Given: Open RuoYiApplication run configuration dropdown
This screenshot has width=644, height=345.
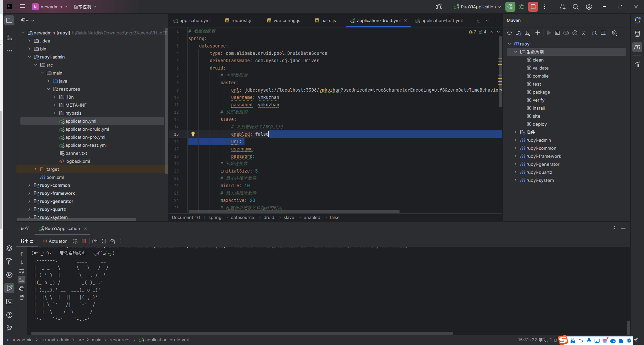Looking at the screenshot, I should (478, 7).
